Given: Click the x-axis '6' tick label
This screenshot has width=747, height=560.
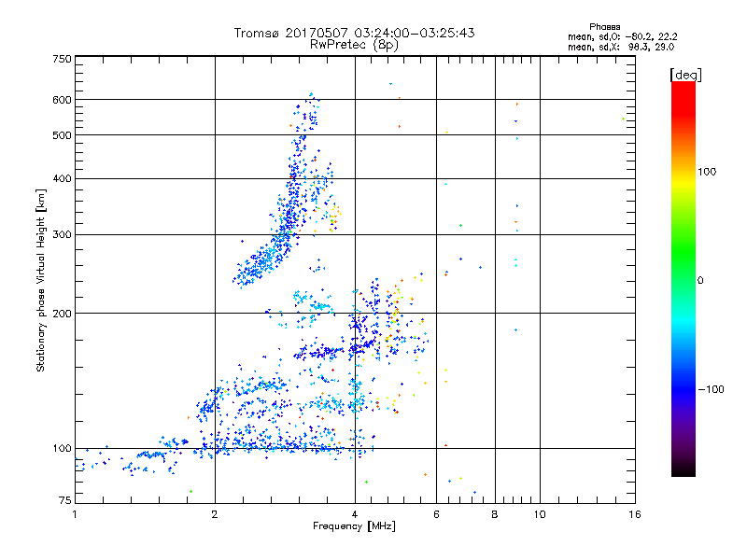Looking at the screenshot, I should click(436, 514).
